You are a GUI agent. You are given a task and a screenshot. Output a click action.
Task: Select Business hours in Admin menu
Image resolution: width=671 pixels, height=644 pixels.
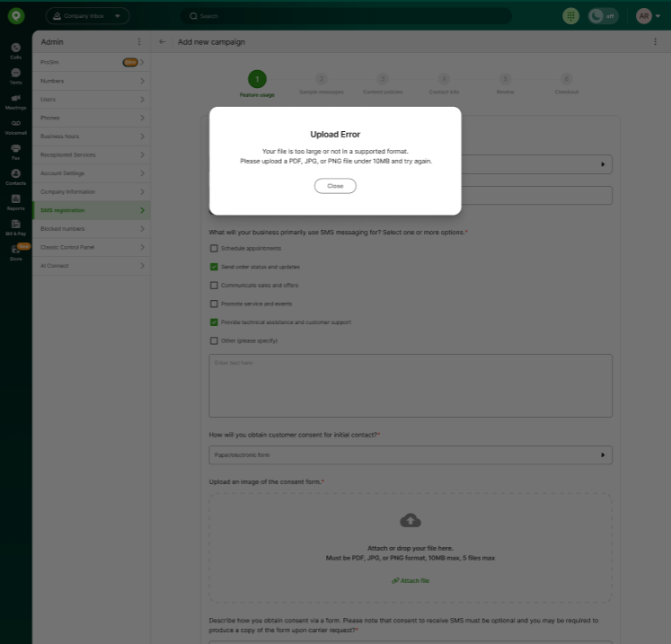pos(90,137)
